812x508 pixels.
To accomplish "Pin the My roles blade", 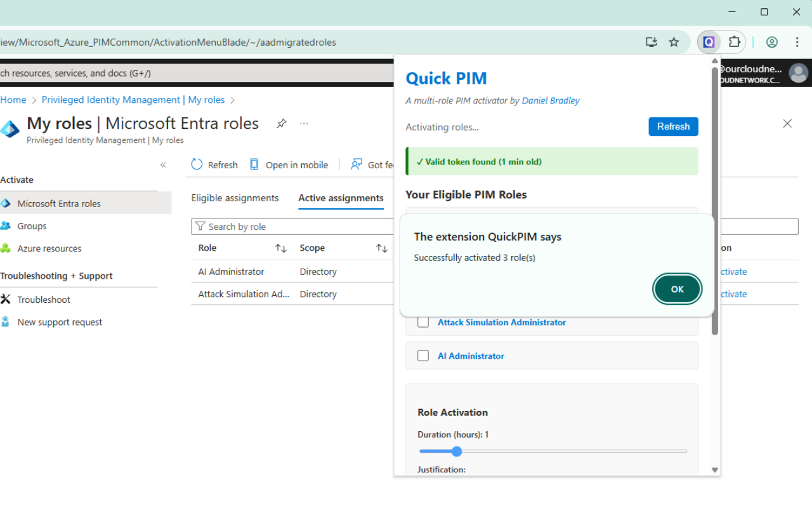I will [x=282, y=123].
